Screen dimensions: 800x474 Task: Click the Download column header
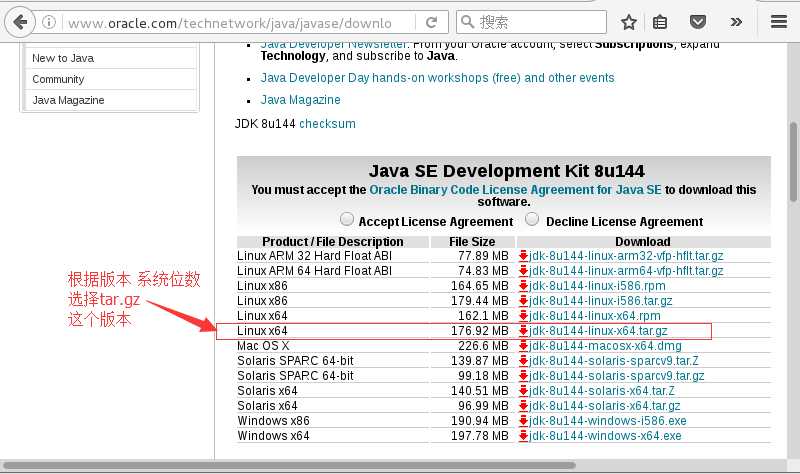[x=642, y=241]
